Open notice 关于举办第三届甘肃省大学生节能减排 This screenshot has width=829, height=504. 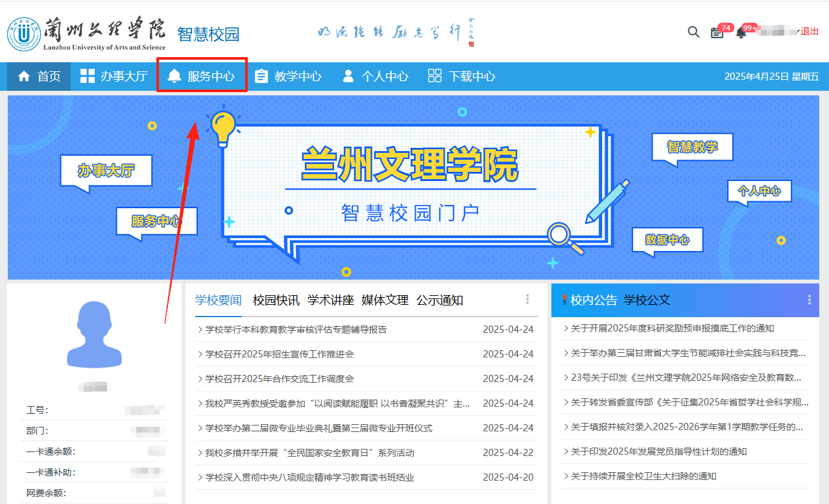click(688, 353)
